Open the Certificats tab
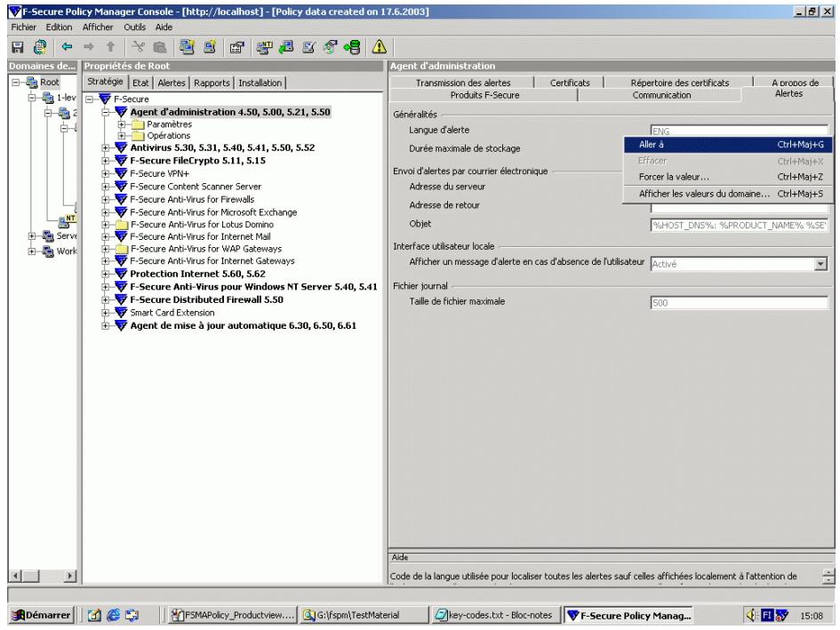 (x=570, y=83)
